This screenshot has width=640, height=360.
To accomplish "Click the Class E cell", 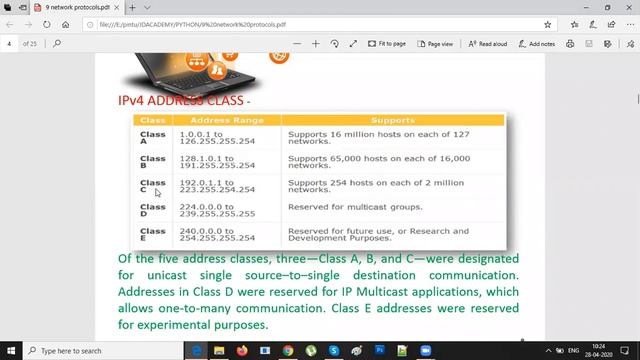I will click(153, 234).
